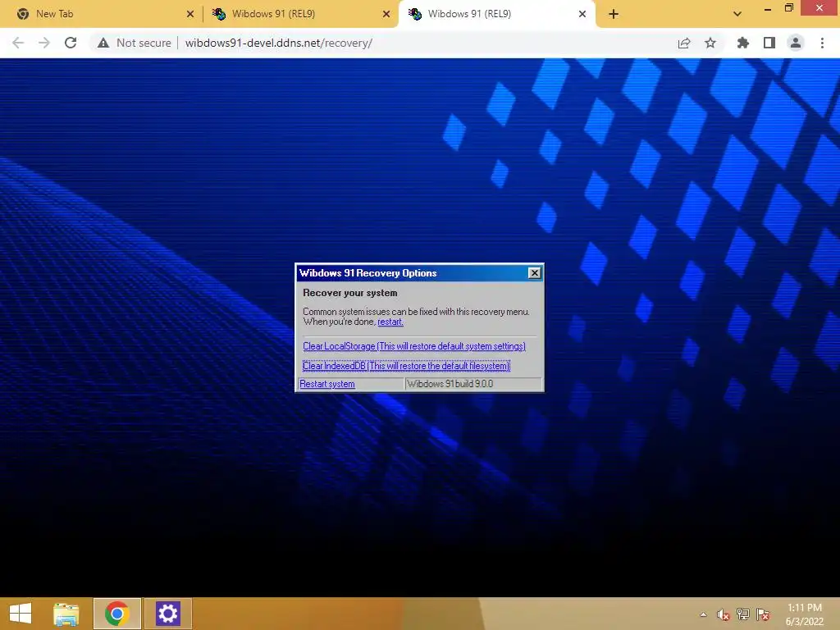
Task: Open the Not secure site warning
Action: [x=135, y=43]
